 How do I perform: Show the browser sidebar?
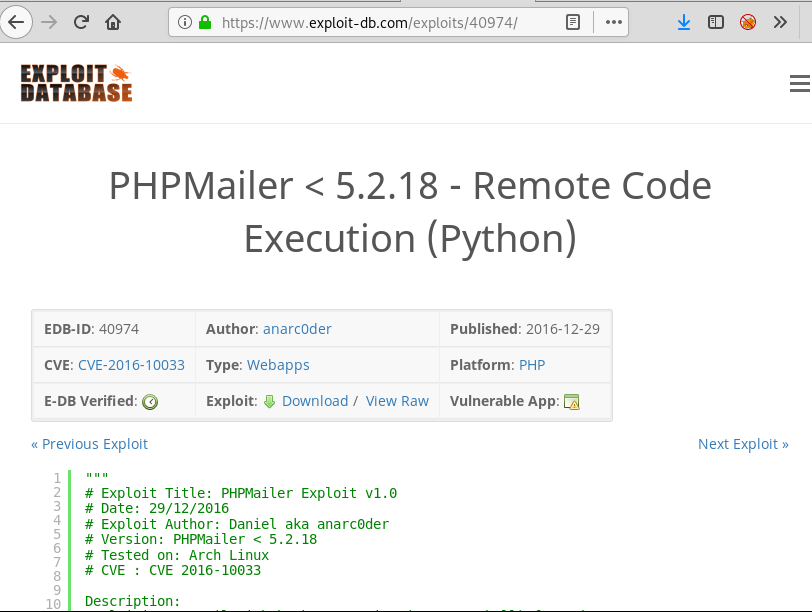pos(715,21)
